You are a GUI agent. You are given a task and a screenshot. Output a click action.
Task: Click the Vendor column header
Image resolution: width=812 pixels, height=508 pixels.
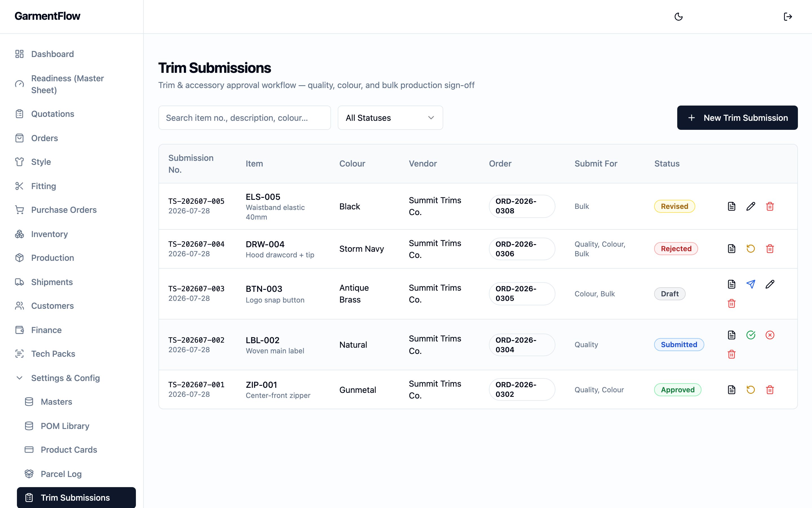(x=423, y=164)
